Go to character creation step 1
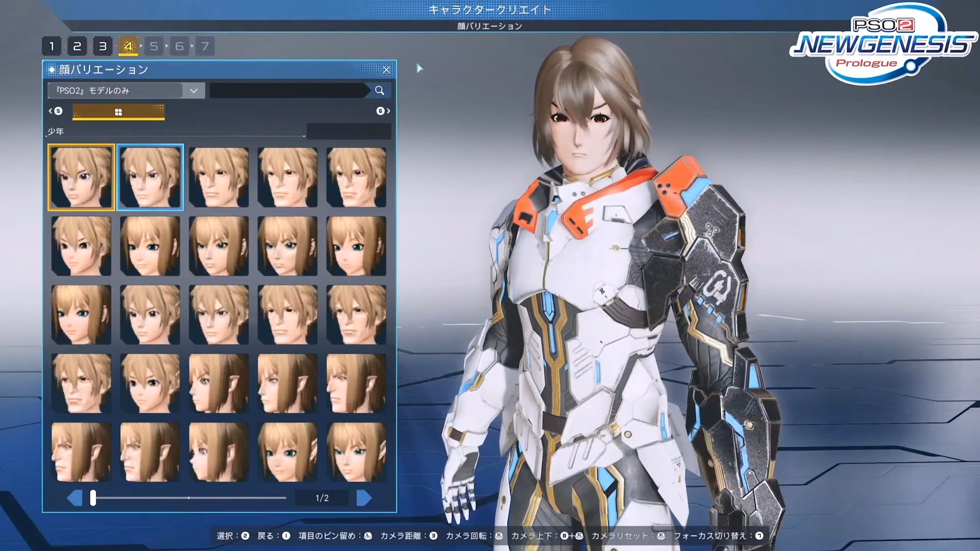The width and height of the screenshot is (980, 551). point(52,46)
